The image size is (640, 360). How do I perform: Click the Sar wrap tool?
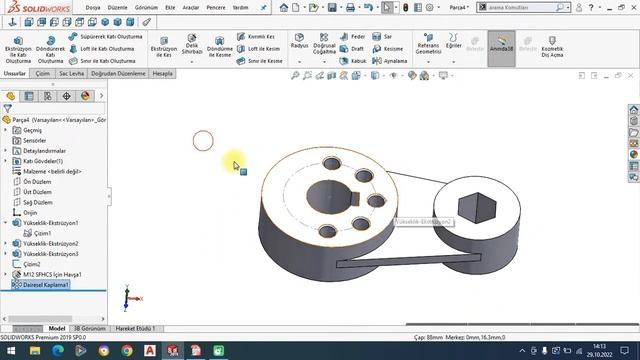(x=382, y=37)
